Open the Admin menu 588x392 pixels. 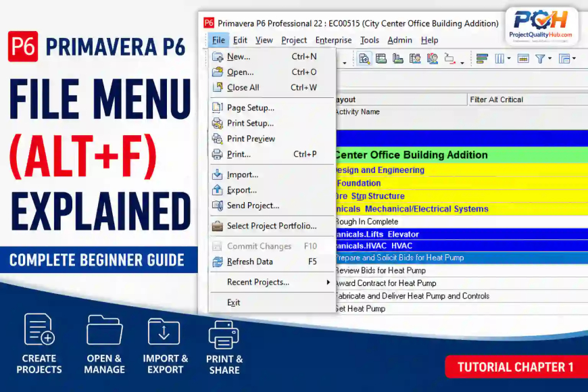click(399, 40)
